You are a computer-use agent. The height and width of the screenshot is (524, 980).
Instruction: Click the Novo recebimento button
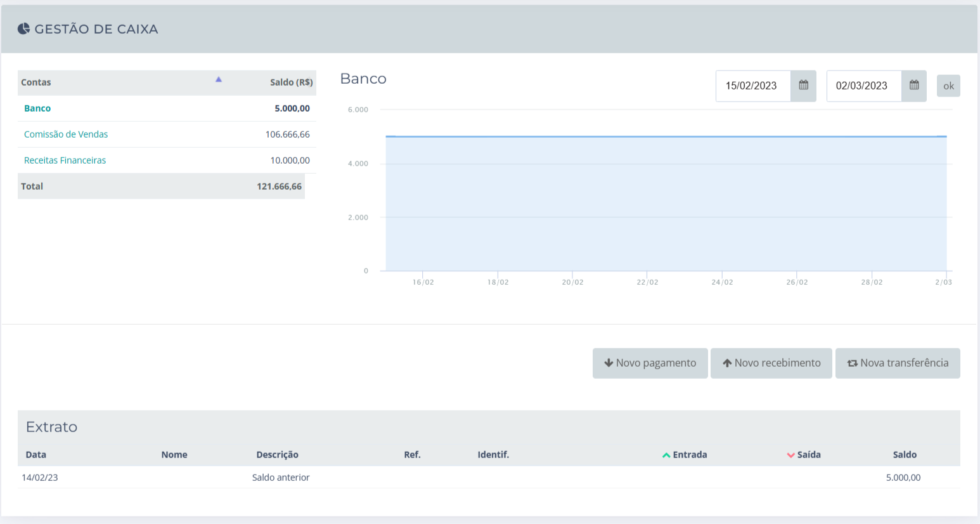tap(771, 363)
